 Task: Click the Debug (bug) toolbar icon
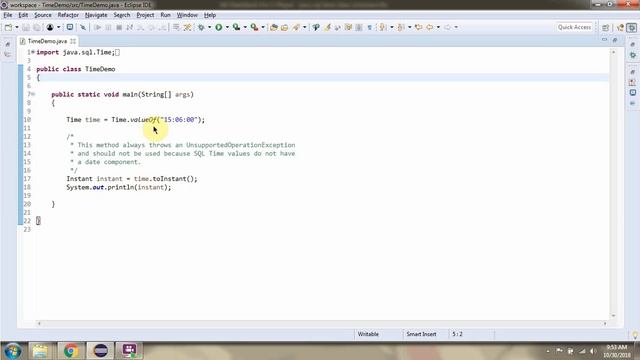pos(201,27)
